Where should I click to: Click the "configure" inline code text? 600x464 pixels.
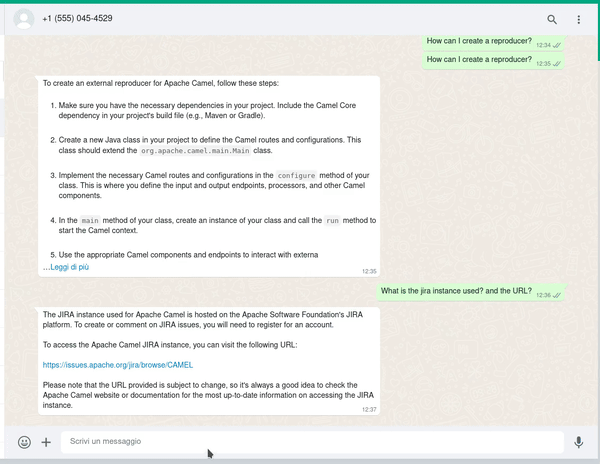click(295, 175)
